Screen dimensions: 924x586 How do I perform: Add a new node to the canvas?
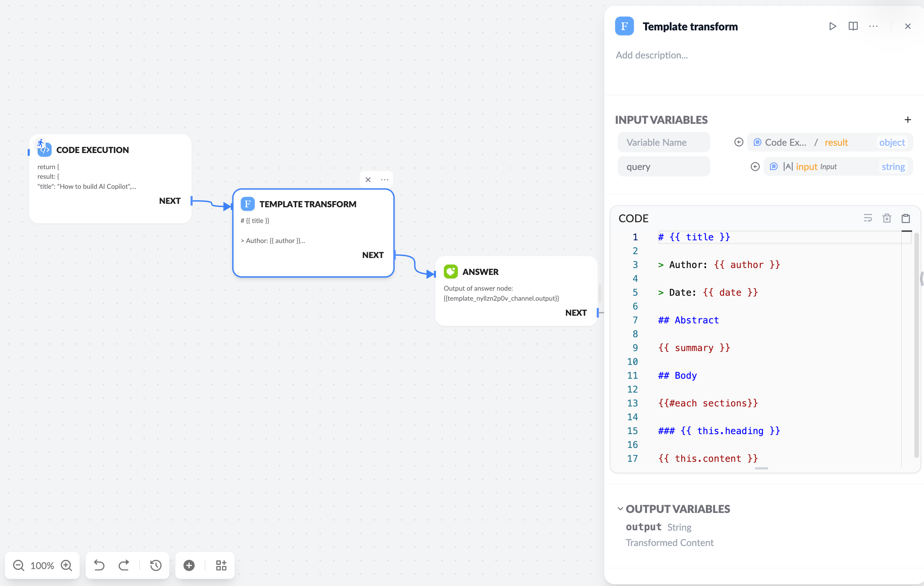click(189, 565)
